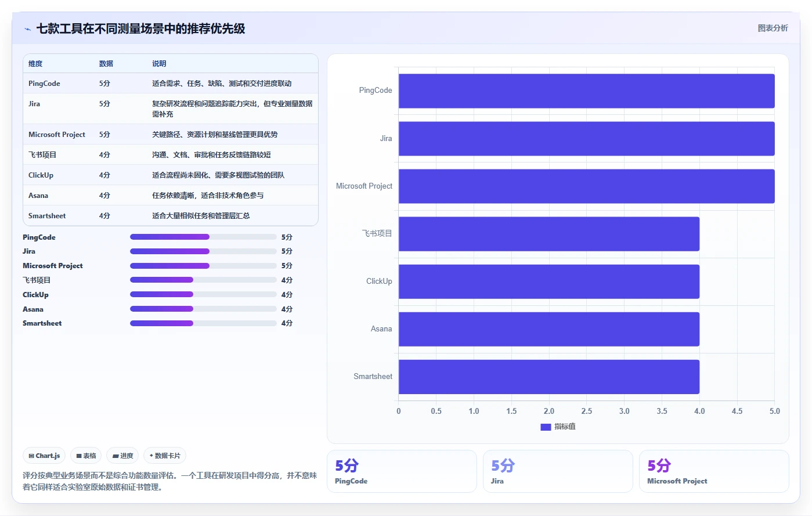Click Asana cell in the table
812x516 pixels.
38,196
